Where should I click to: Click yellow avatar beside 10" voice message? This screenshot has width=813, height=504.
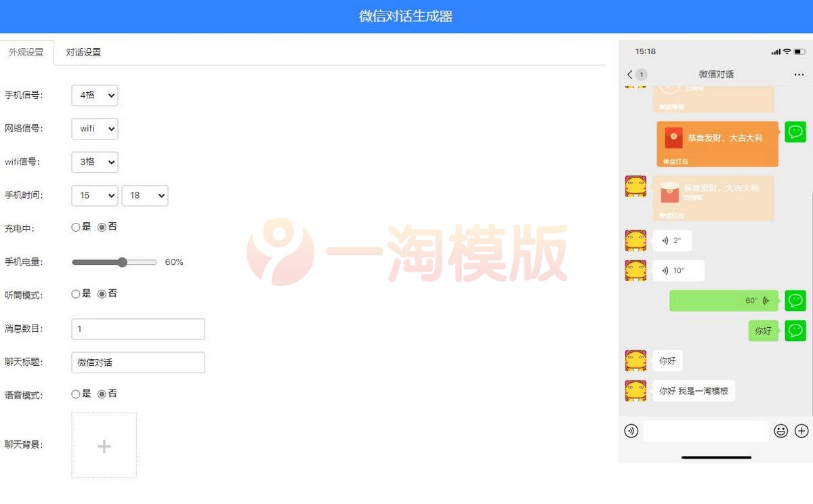(x=635, y=270)
